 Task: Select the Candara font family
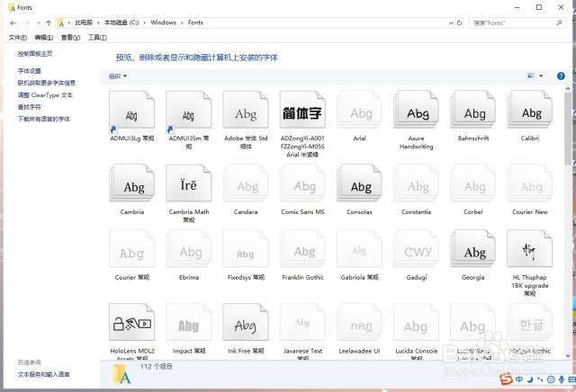click(x=246, y=183)
